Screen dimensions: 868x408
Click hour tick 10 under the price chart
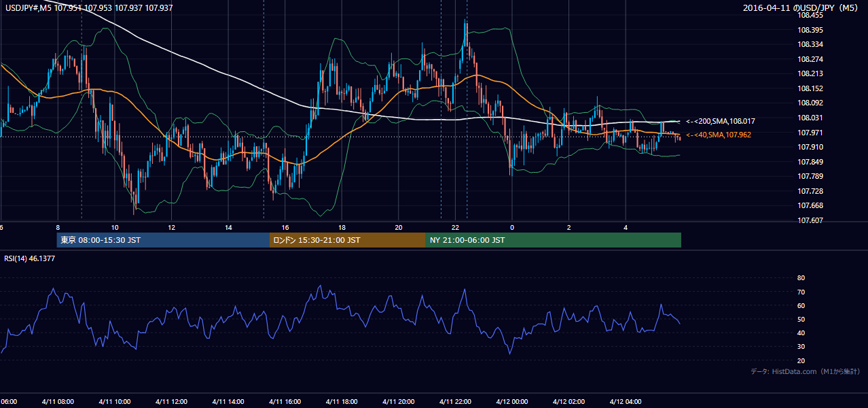[115, 228]
